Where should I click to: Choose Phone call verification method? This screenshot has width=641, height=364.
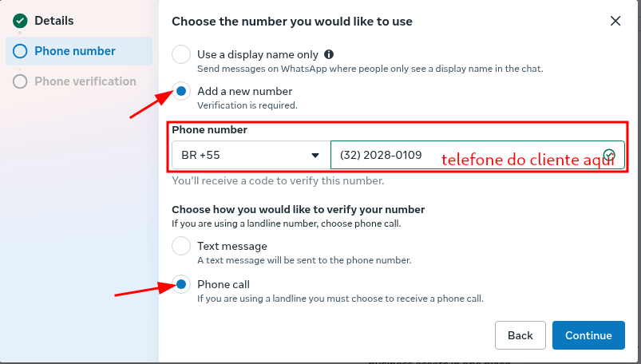181,284
